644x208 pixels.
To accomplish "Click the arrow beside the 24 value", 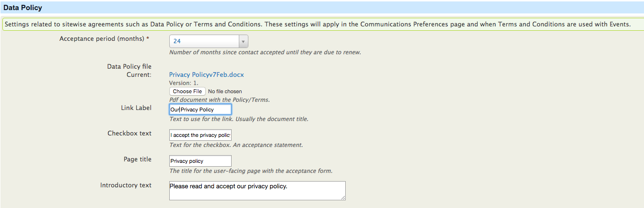I will pyautogui.click(x=243, y=41).
